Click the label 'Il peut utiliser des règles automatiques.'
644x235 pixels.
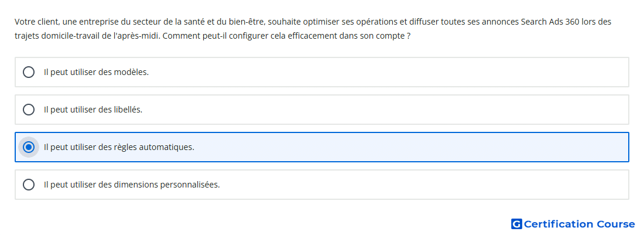click(119, 147)
